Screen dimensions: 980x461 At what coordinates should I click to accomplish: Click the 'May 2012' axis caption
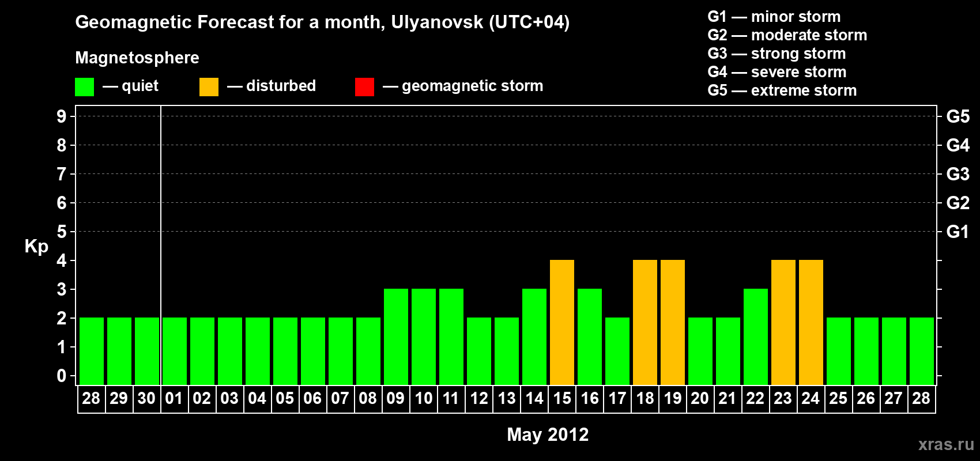tap(548, 434)
